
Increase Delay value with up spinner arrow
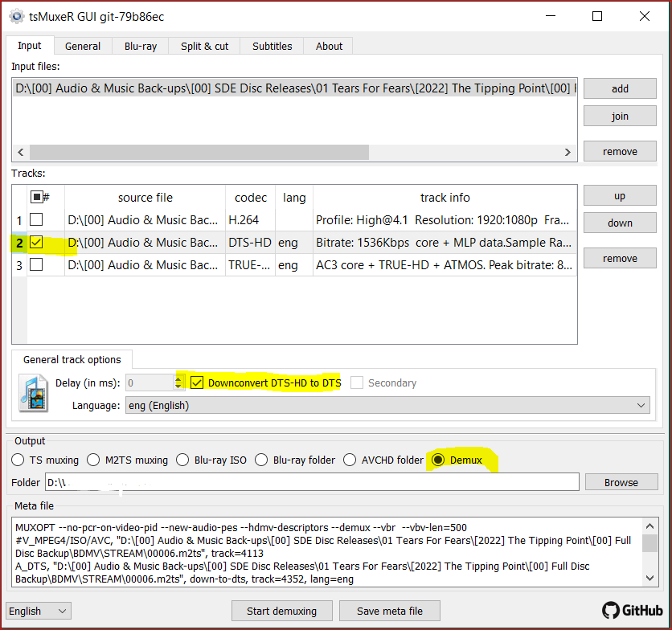click(x=178, y=378)
